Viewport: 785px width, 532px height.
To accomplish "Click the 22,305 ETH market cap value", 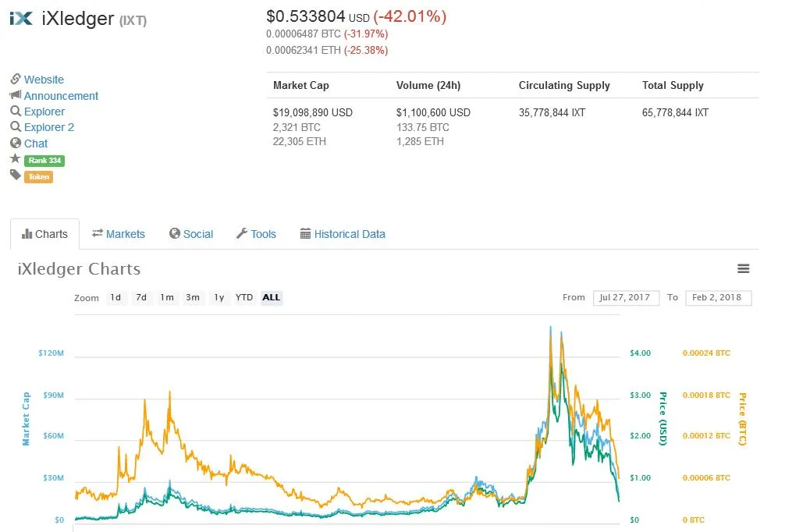I will tap(300, 142).
